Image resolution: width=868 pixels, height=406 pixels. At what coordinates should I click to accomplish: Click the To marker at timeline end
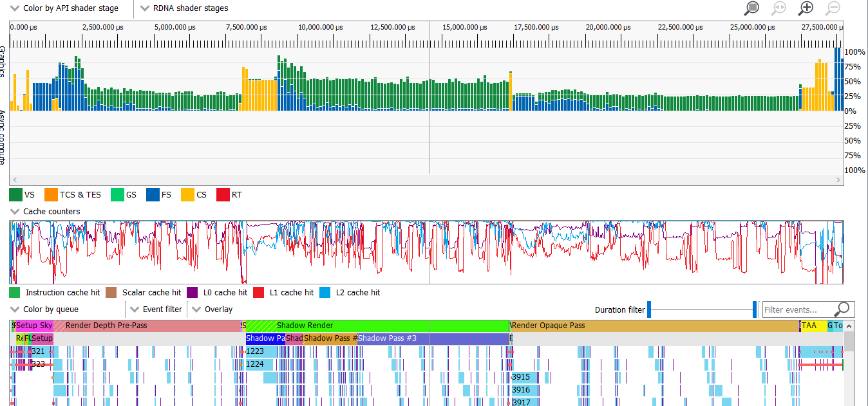click(x=838, y=326)
